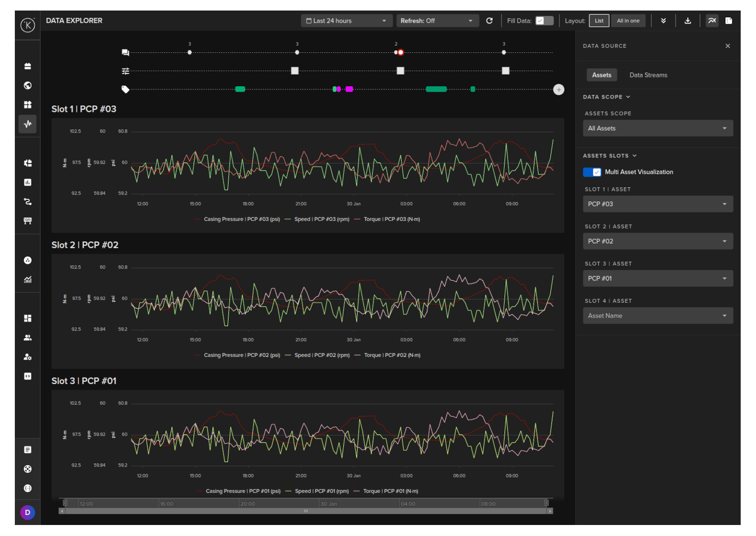This screenshot has height=536, width=756.
Task: Disable Multi Asset Visualization toggle
Action: (592, 172)
